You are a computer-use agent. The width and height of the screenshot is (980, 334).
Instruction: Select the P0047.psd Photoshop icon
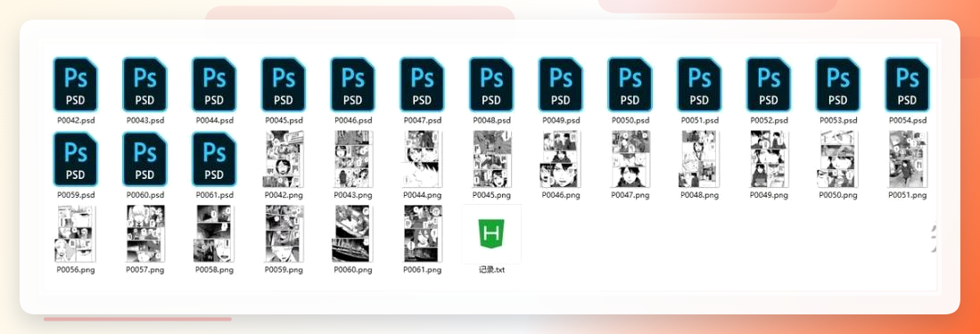tap(423, 85)
